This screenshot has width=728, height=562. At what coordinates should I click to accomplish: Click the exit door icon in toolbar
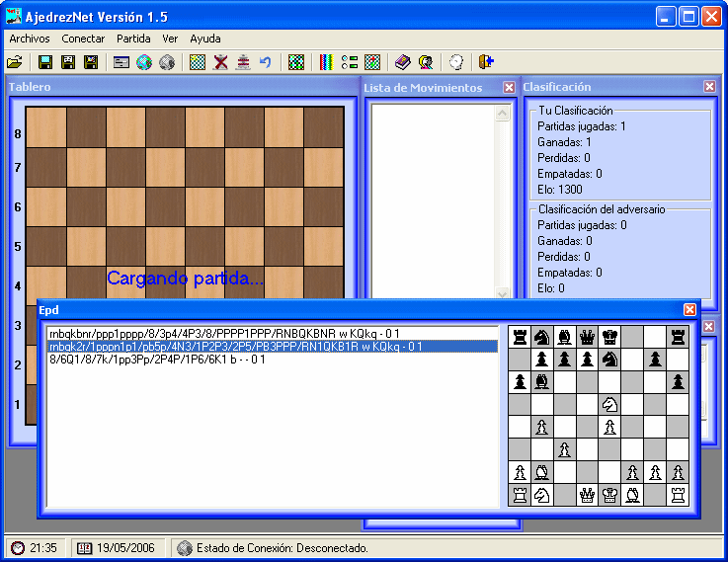[485, 62]
